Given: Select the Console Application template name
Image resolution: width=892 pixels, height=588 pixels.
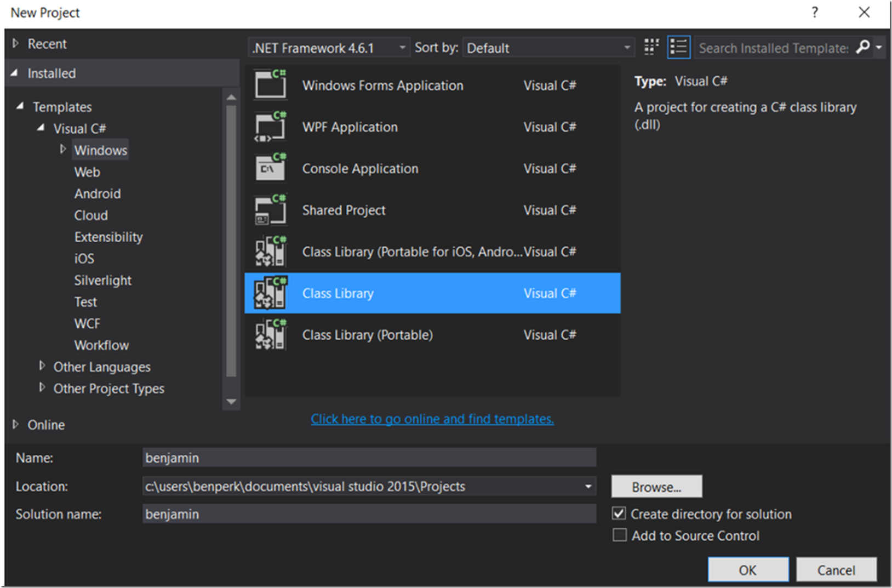Looking at the screenshot, I should (361, 168).
